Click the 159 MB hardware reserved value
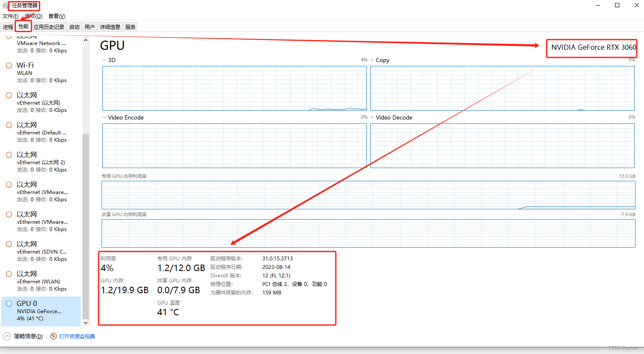The height and width of the screenshot is (354, 644). 272,293
